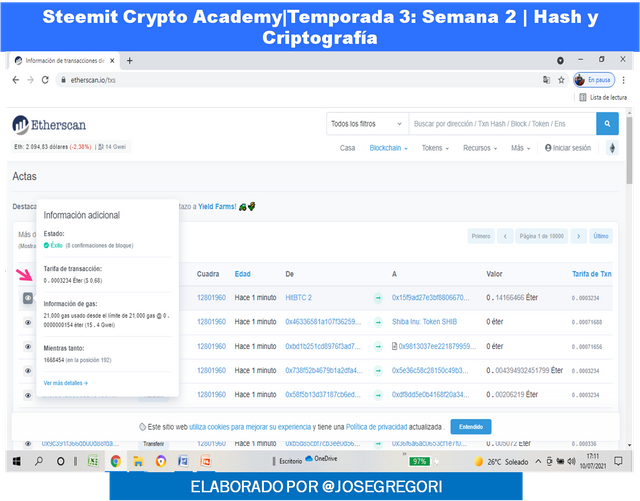The image size is (640, 501).
Task: Click the browser forward arrow
Action: coord(30,80)
